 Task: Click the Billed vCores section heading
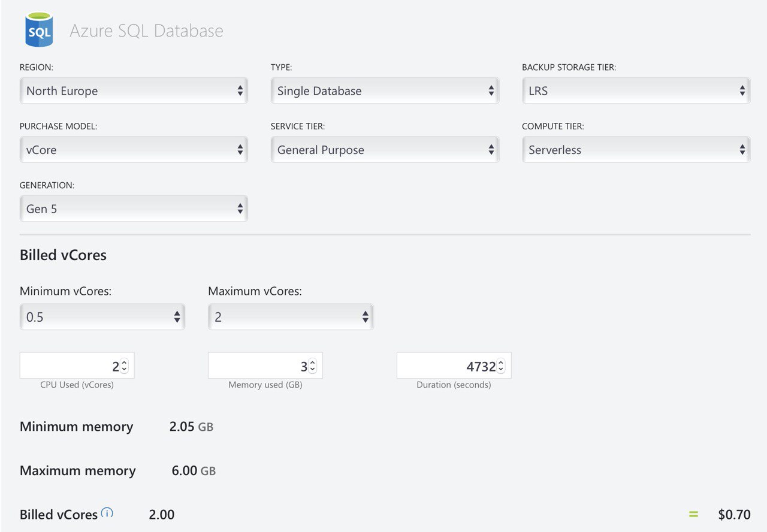(63, 255)
